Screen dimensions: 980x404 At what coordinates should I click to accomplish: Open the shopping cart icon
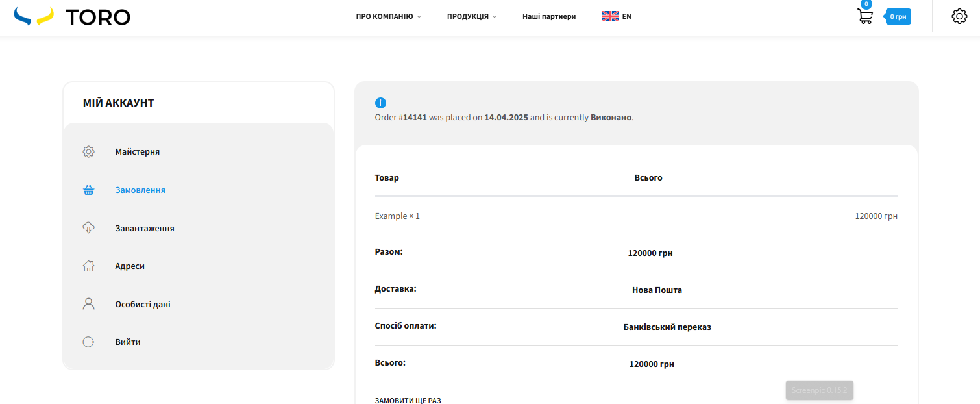pyautogui.click(x=865, y=17)
